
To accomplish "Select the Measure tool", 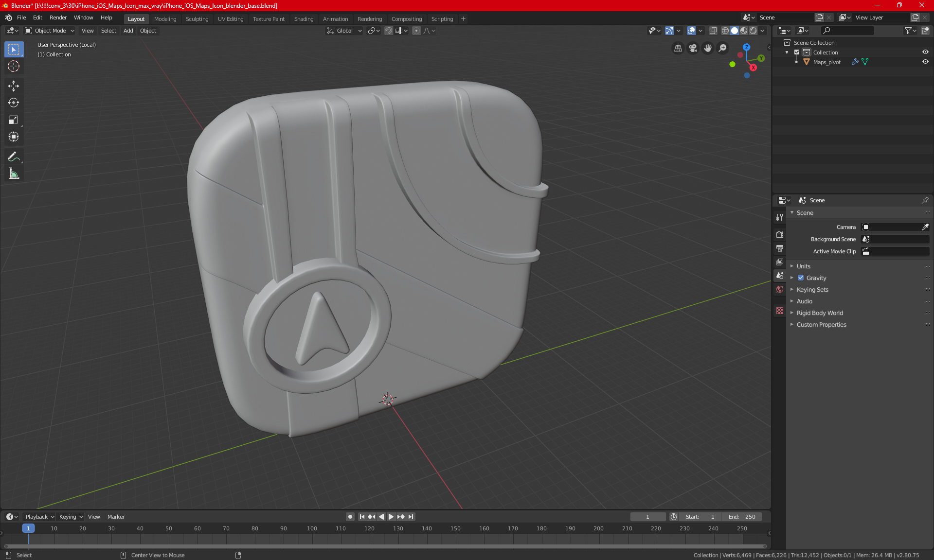I will click(14, 174).
